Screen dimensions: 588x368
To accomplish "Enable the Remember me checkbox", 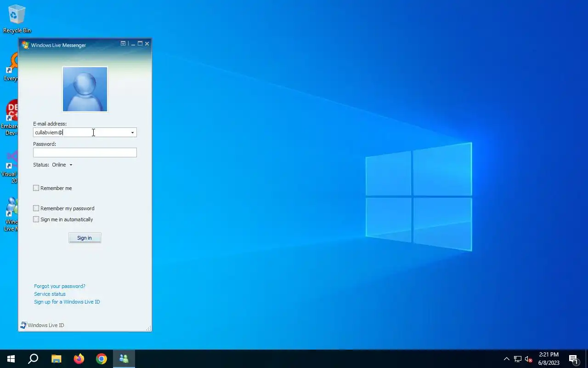I will (x=36, y=188).
